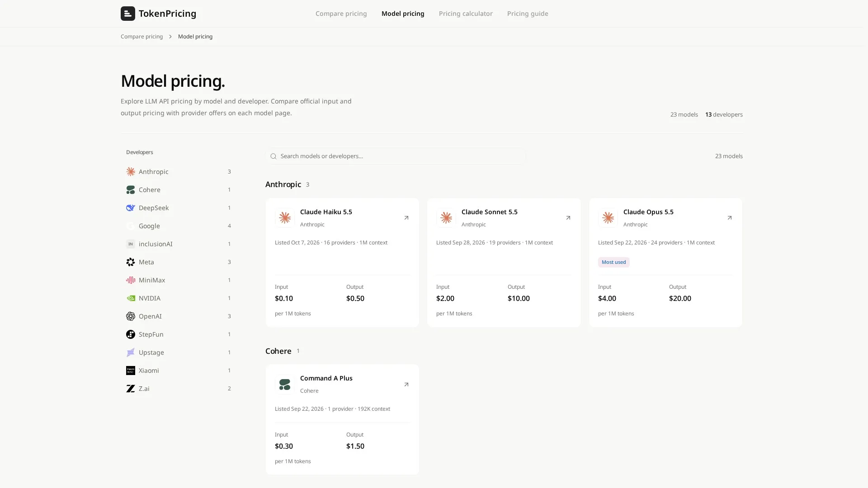The height and width of the screenshot is (488, 868).
Task: Click the 13 developers count text
Action: (724, 115)
